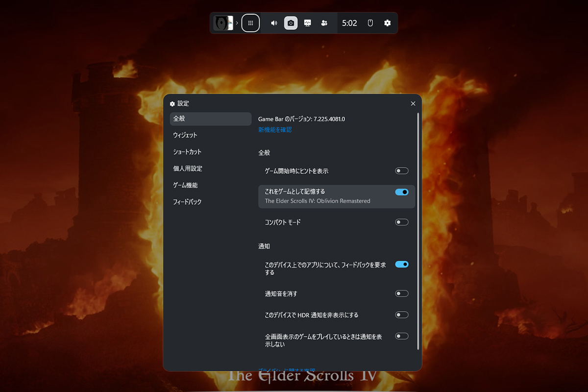Expand the chevron next to game thumbnail
Viewport: 588px width, 392px height.
click(237, 23)
